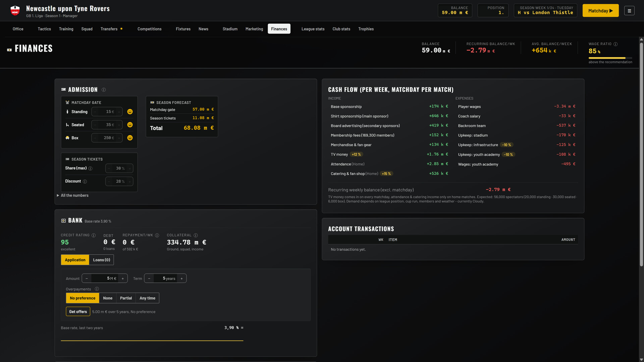Viewport: 644px width, 362px height.
Task: Click the Seated price smiley icon
Action: click(130, 125)
